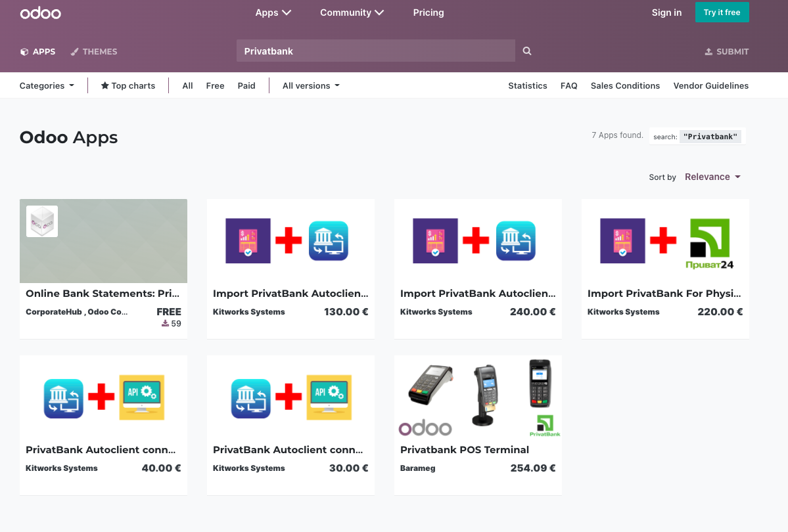The width and height of the screenshot is (788, 532).
Task: Click the FREE price label
Action: coord(169,312)
